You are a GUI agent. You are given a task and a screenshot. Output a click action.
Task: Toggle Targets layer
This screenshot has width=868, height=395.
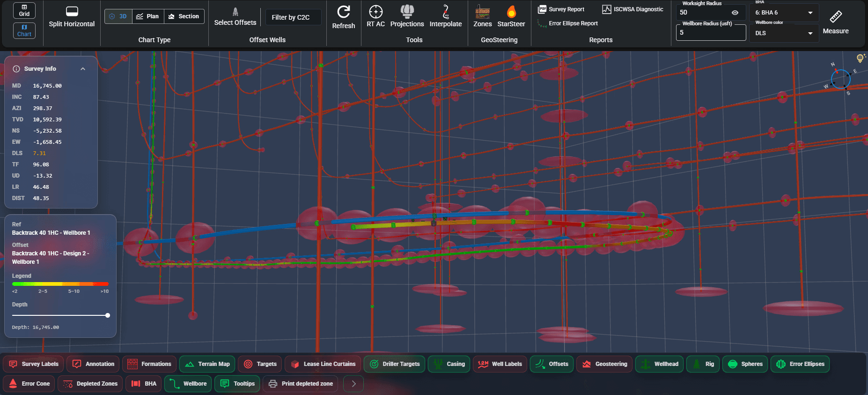point(260,364)
